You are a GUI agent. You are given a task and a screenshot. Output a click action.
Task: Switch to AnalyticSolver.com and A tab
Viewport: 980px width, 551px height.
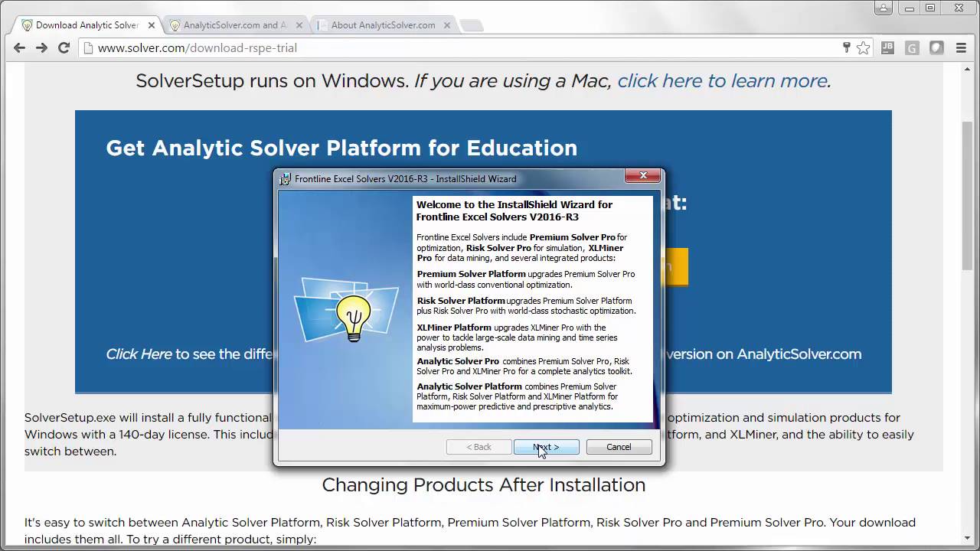tap(235, 24)
